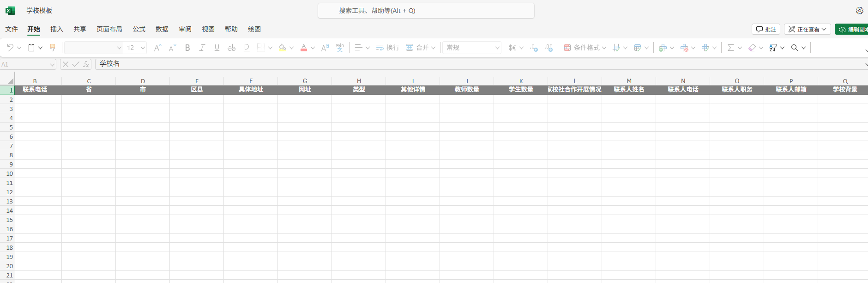Image resolution: width=868 pixels, height=283 pixels.
Task: Click the 批注 comments button
Action: tap(766, 29)
